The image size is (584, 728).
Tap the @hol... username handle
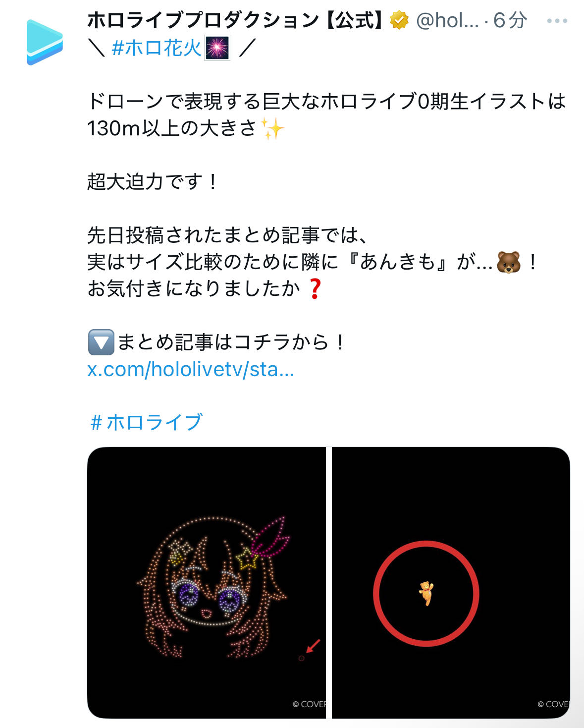pyautogui.click(x=448, y=20)
